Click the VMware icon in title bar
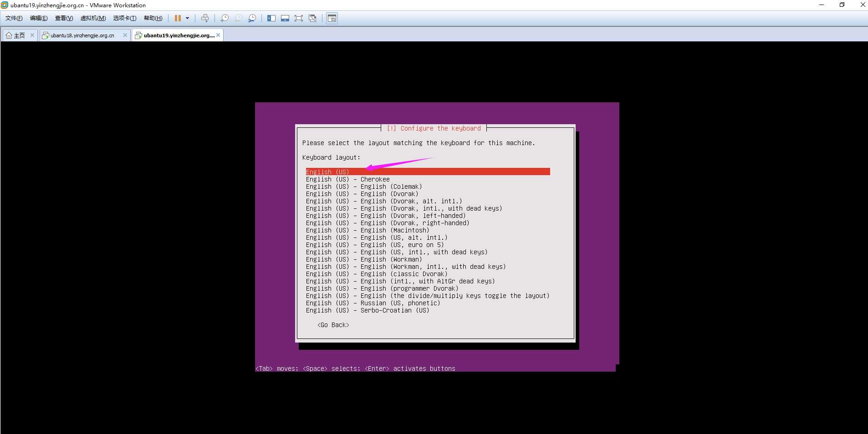This screenshot has height=434, width=868. tap(5, 5)
